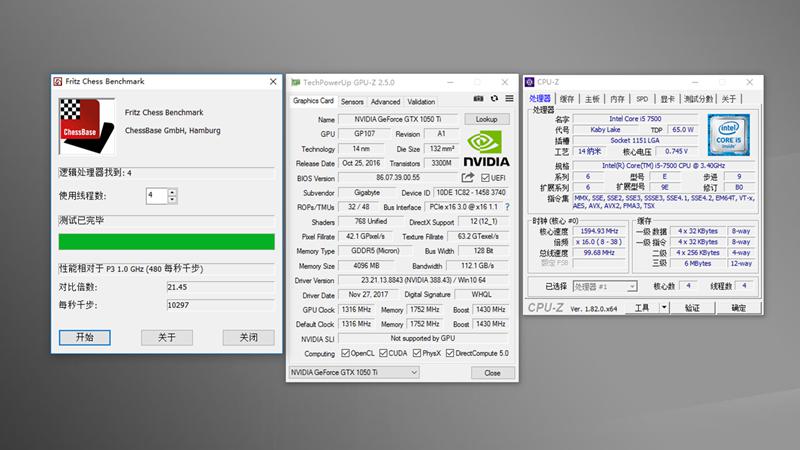
Task: Click the 每秒千步 value 10297
Action: click(x=220, y=305)
